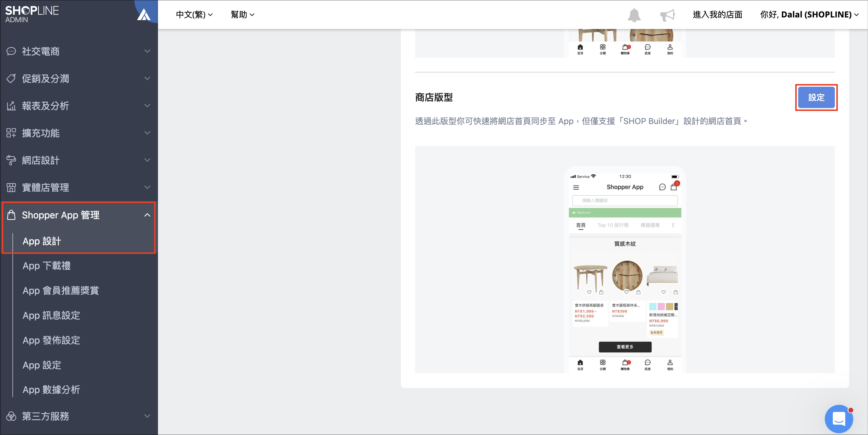
Task: Open the 幫助 help dropdown
Action: pos(243,14)
